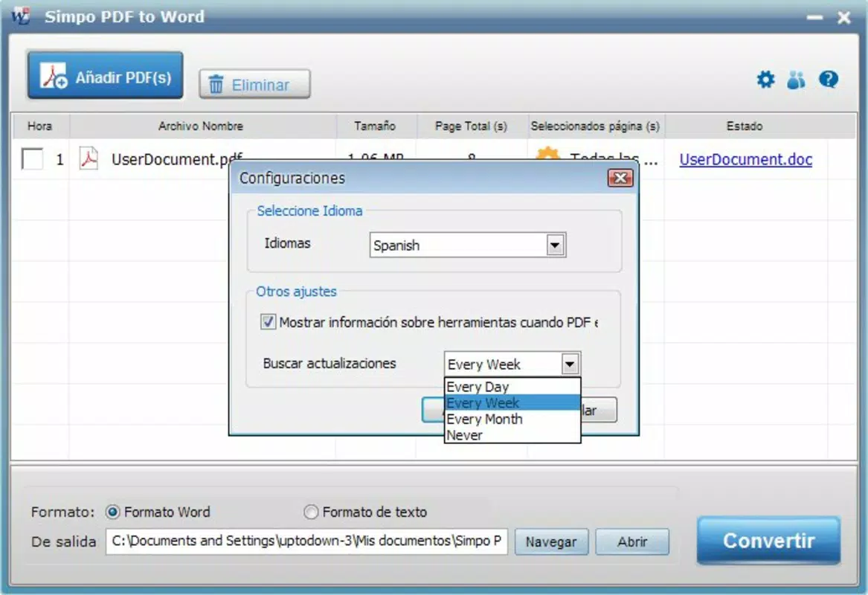The width and height of the screenshot is (868, 595).
Task: Uncheck Mostrar información sobre herramientas checkbox
Action: click(x=268, y=321)
